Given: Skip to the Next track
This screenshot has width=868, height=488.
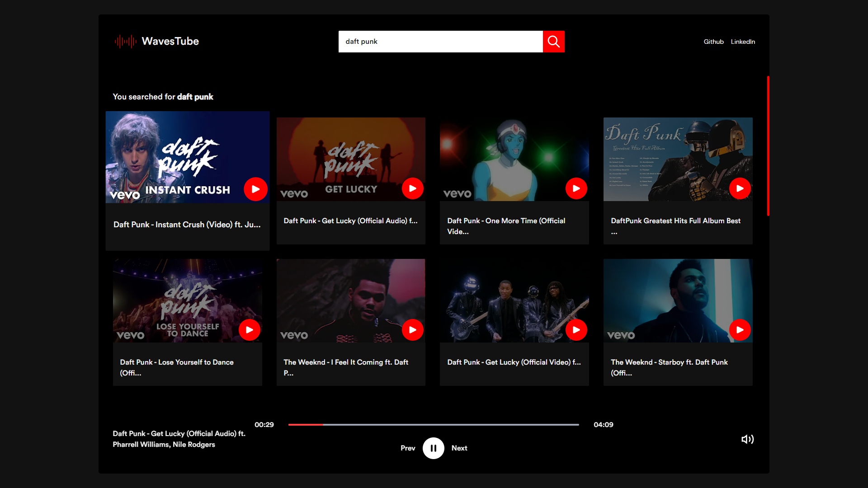Looking at the screenshot, I should pos(459,448).
